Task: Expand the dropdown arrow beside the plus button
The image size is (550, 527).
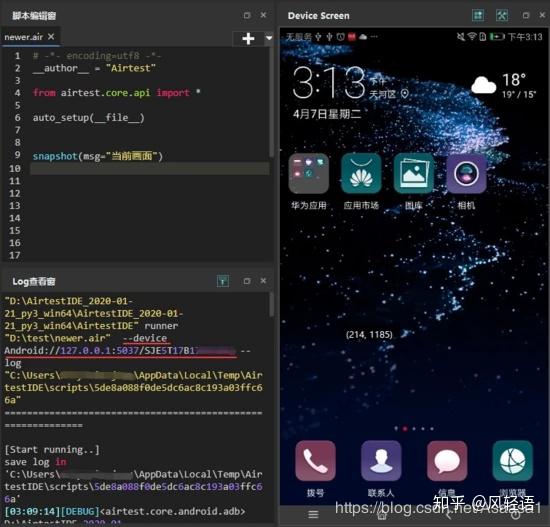Action: click(x=269, y=38)
